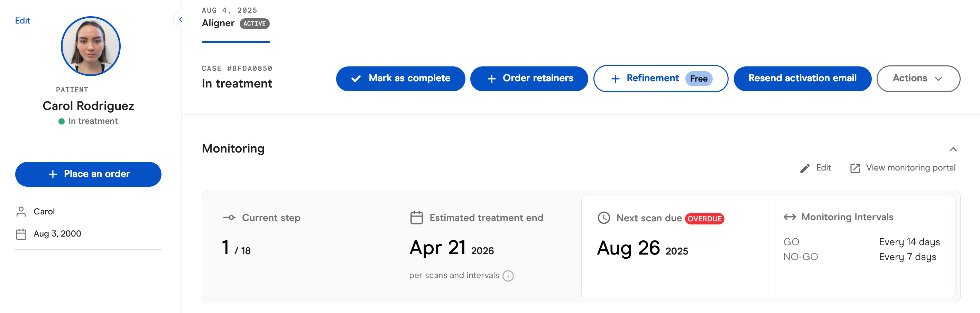Click the NO-GO interval label
Viewport: 980px width, 313px height.
pyautogui.click(x=801, y=257)
